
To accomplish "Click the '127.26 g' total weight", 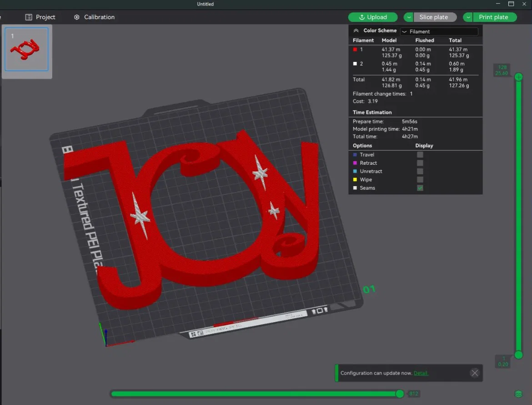I will click(x=459, y=86).
